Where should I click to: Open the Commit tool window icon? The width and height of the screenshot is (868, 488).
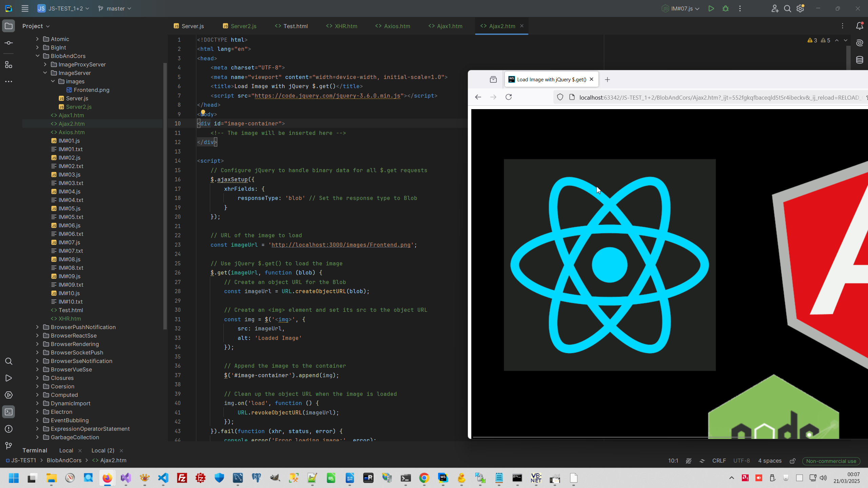[x=9, y=43]
